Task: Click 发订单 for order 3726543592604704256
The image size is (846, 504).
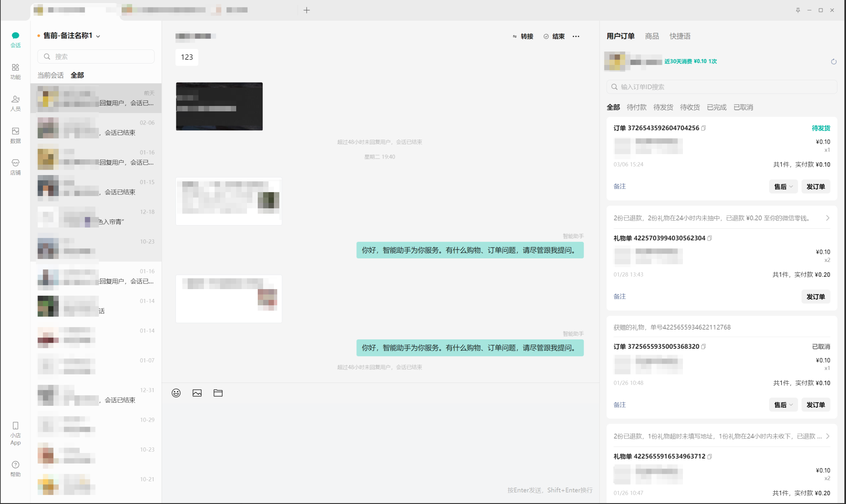Action: [x=815, y=186]
